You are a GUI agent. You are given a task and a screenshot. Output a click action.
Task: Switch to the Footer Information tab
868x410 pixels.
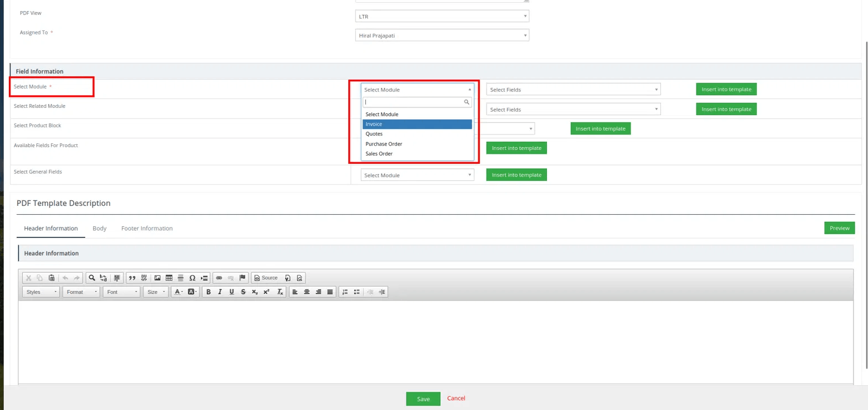(x=147, y=228)
